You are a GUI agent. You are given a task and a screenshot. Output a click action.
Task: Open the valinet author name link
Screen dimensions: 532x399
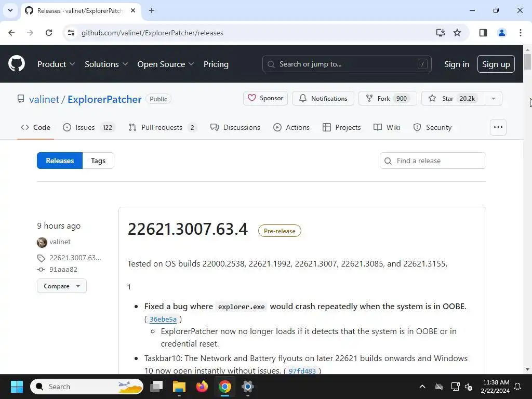tap(60, 242)
